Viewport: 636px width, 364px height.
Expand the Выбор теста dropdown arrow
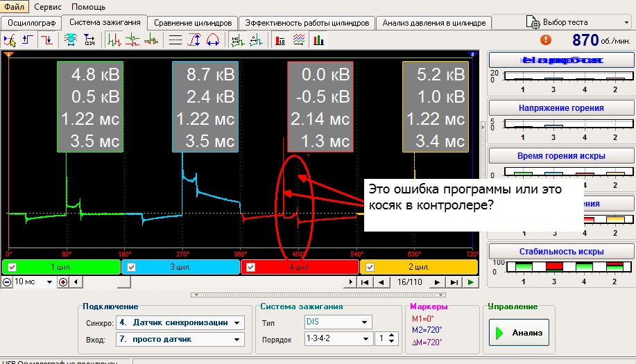pos(627,23)
